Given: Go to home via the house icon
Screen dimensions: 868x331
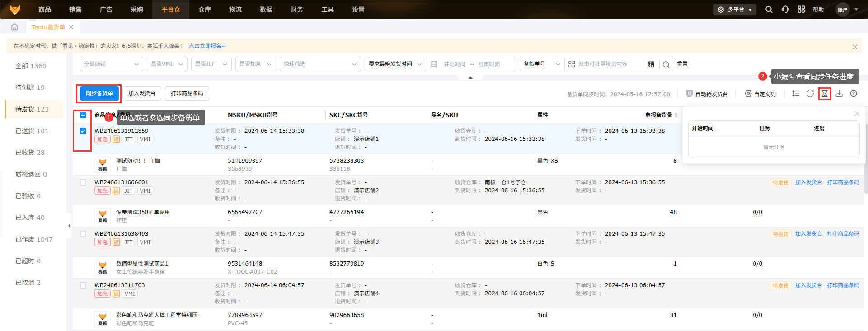Looking at the screenshot, I should tap(14, 27).
